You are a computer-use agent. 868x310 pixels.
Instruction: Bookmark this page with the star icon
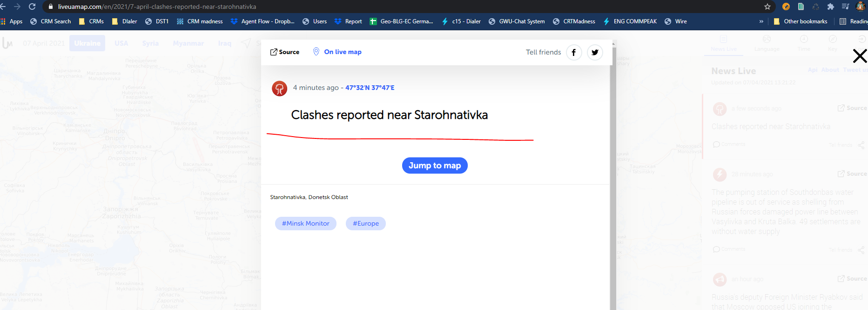(767, 7)
